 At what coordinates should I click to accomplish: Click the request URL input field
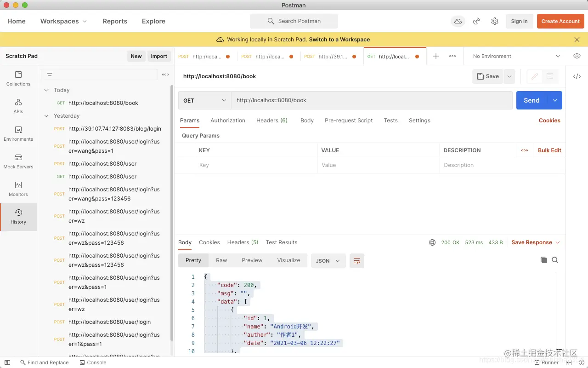coord(372,100)
